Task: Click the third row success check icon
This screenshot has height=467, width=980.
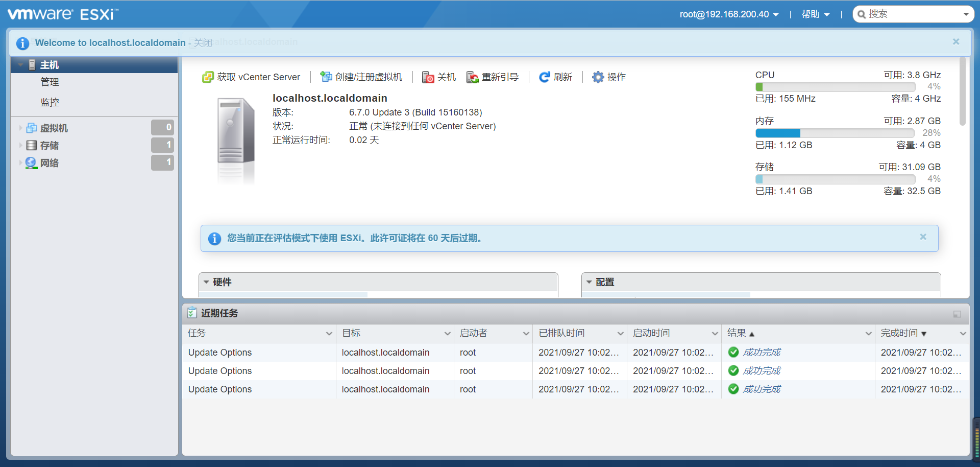Action: 733,389
